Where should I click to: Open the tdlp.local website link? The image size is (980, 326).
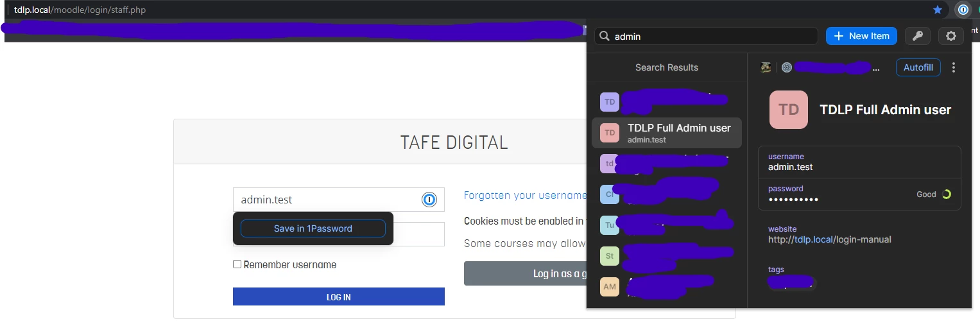(x=830, y=239)
